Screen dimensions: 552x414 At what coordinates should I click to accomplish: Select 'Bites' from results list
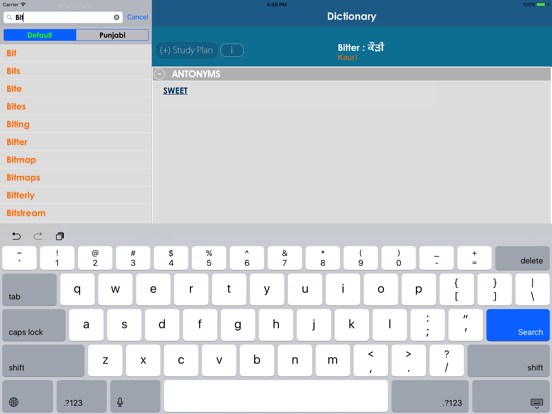(x=76, y=106)
